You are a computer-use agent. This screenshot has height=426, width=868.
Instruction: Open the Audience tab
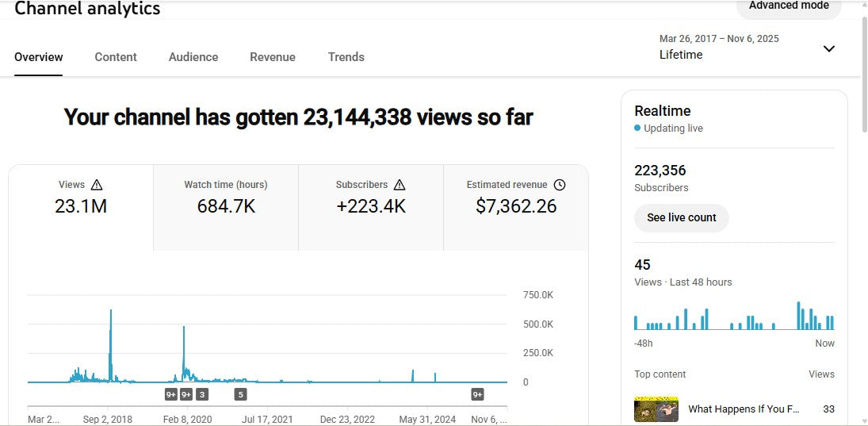point(193,57)
